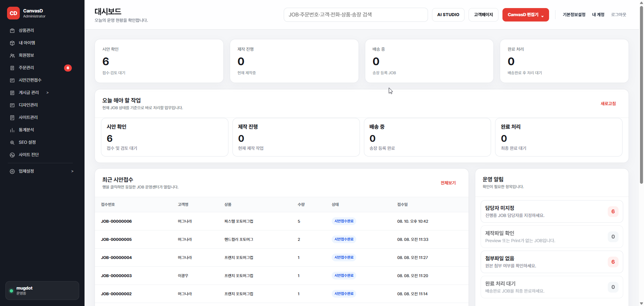The height and width of the screenshot is (306, 644).
Task: Click 새로고침 in today's tasks
Action: (608, 104)
